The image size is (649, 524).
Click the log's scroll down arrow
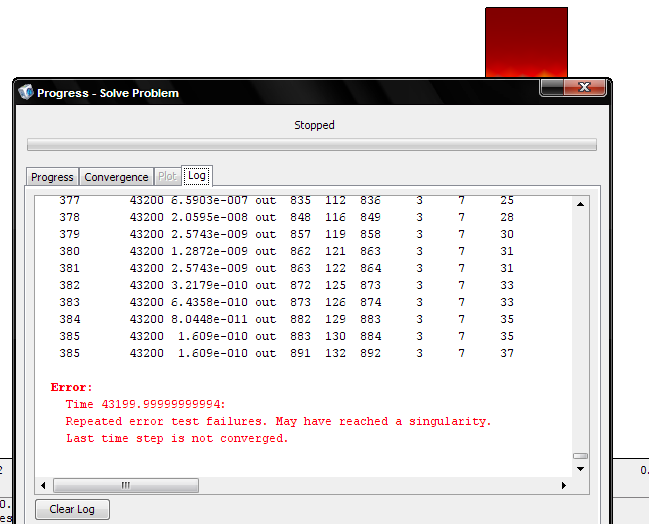point(580,468)
